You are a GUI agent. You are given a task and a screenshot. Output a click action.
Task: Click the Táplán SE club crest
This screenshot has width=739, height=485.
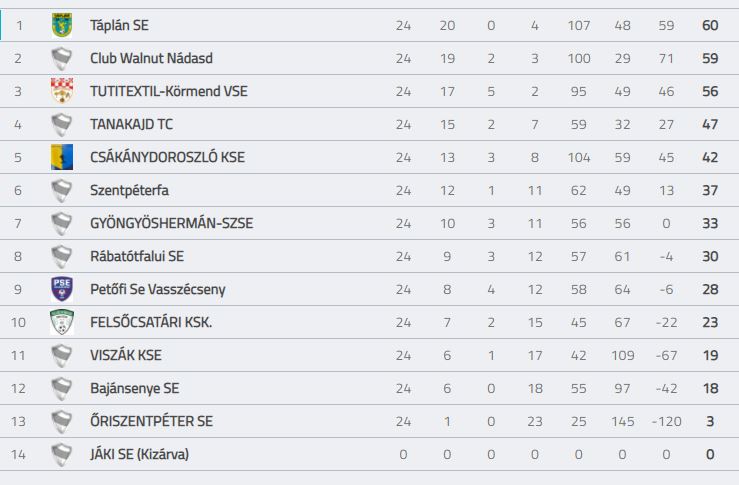[62, 25]
